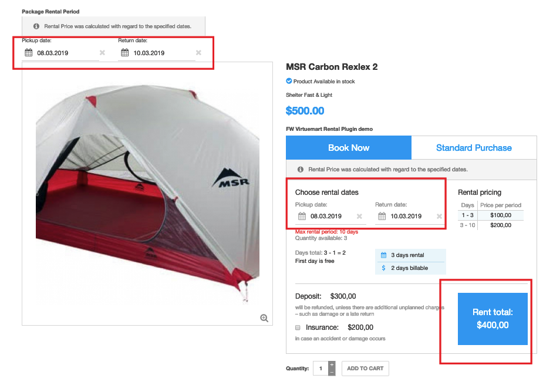This screenshot has width=543, height=392.
Task: Click the top Pickup date text field
Action: tap(65, 53)
